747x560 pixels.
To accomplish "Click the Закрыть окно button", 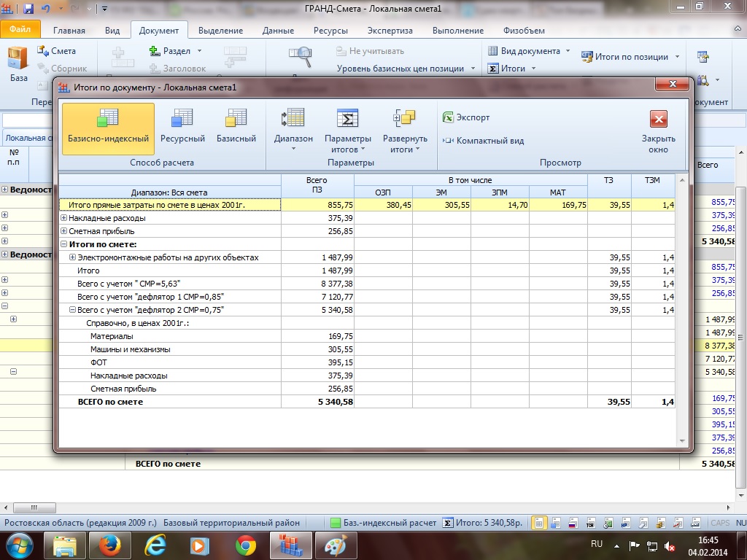I will (658, 129).
